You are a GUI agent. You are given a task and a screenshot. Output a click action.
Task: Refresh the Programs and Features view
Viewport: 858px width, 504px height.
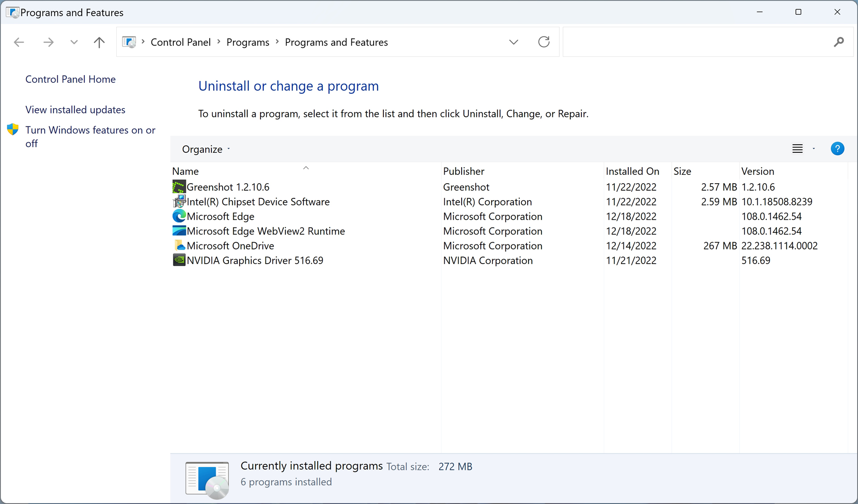(543, 42)
